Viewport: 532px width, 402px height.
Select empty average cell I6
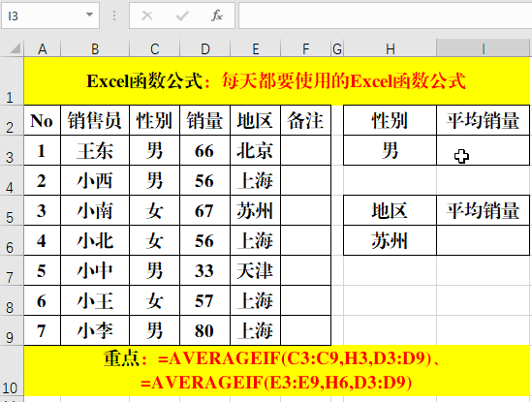click(x=484, y=240)
